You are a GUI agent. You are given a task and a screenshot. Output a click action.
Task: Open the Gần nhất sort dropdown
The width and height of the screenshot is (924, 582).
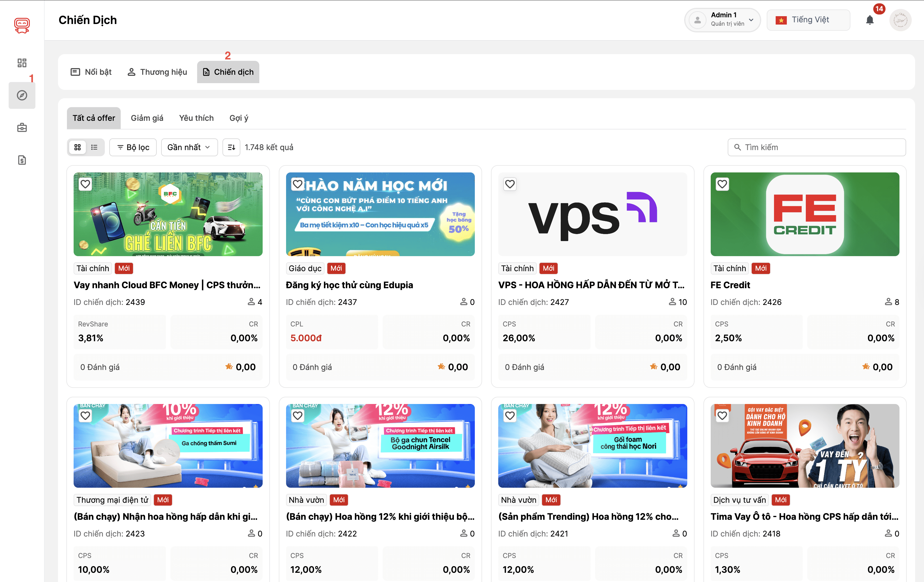[189, 147]
